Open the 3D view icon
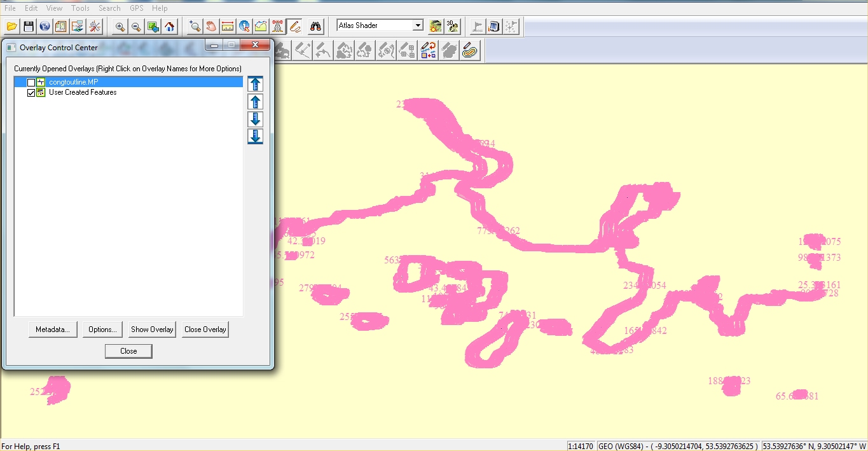 coord(452,26)
